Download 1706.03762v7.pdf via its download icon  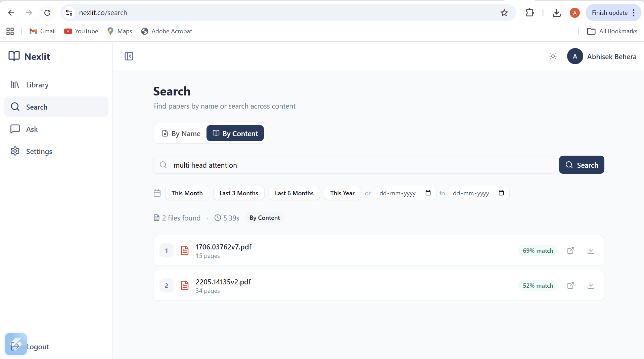[591, 250]
